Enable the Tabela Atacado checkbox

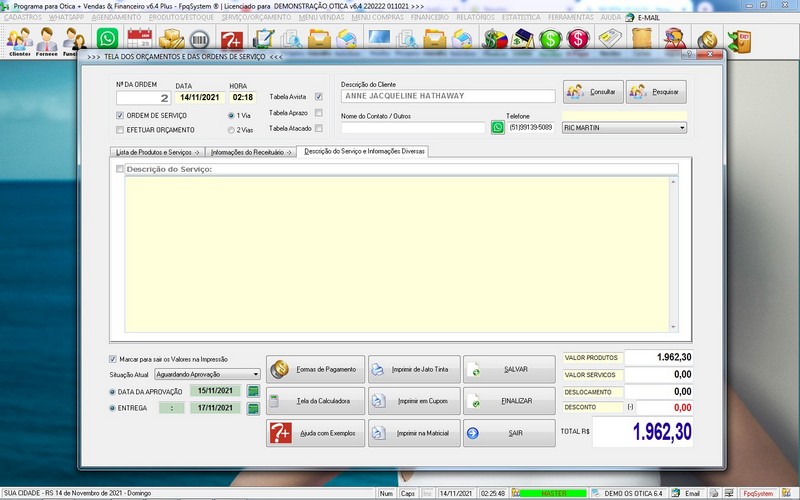319,129
